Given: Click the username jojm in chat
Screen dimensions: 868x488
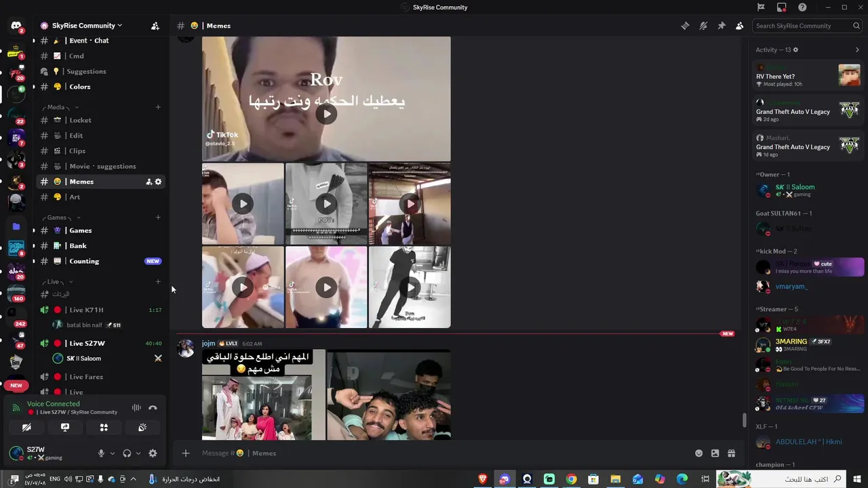Looking at the screenshot, I should (208, 344).
